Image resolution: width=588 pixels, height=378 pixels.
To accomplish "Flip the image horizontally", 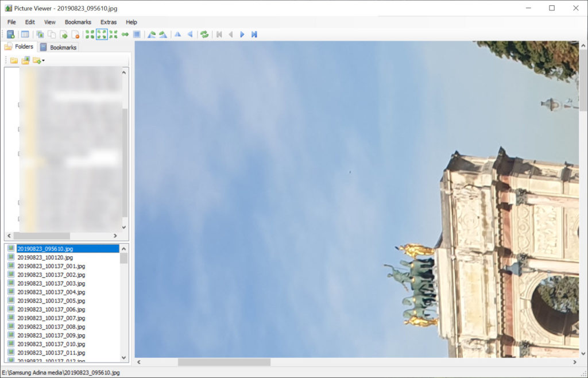I will [177, 34].
